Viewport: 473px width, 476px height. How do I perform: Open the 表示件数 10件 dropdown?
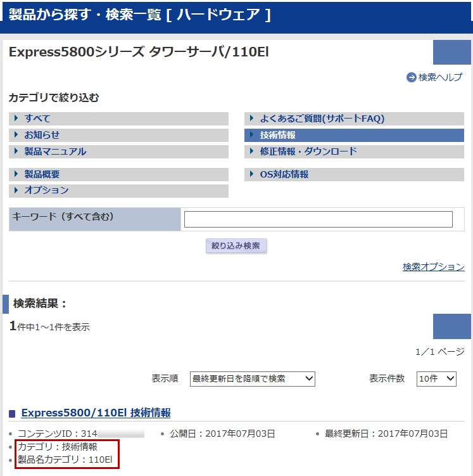tap(436, 379)
